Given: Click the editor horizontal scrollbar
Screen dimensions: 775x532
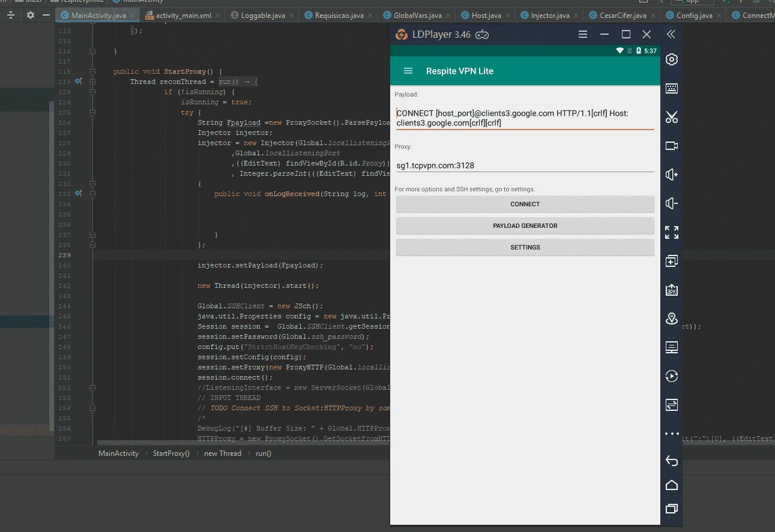Looking at the screenshot, I should click(x=244, y=443).
